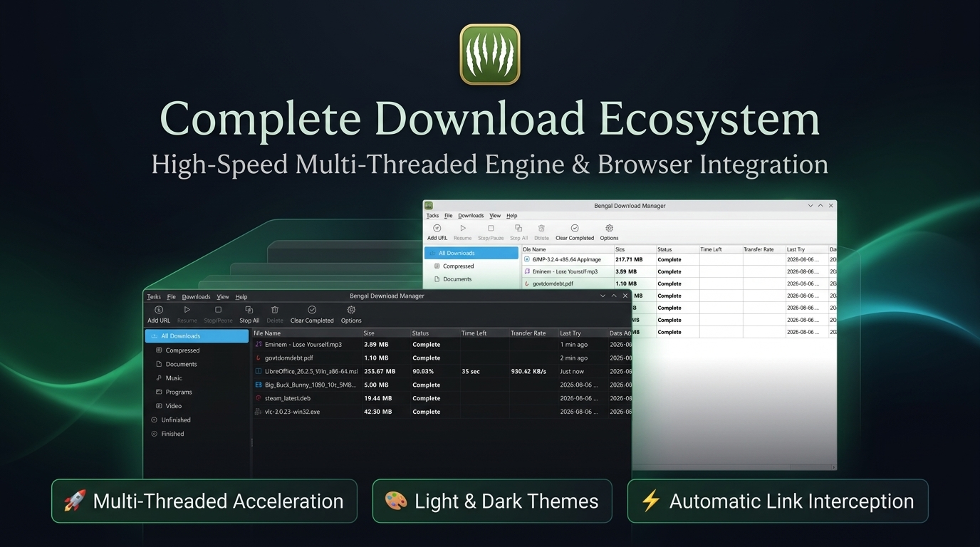Click Clear Completed in the dark window toolbar

312,315
